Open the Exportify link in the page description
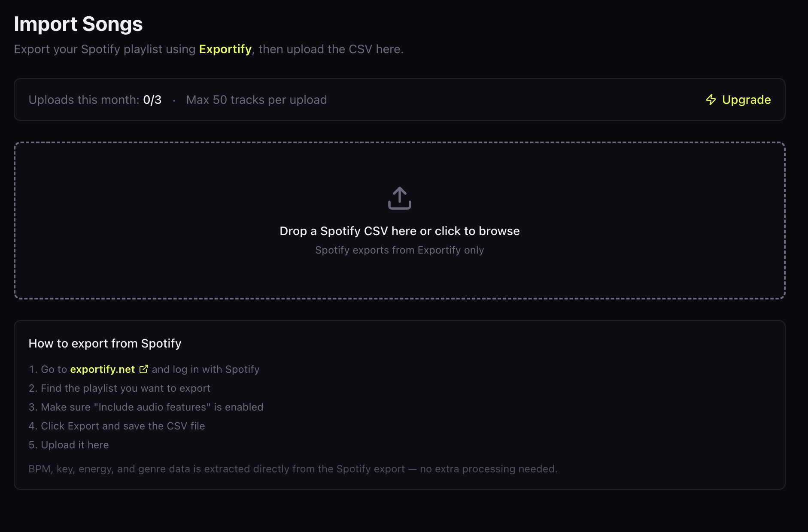Screen dimensions: 808x532 click(x=225, y=49)
